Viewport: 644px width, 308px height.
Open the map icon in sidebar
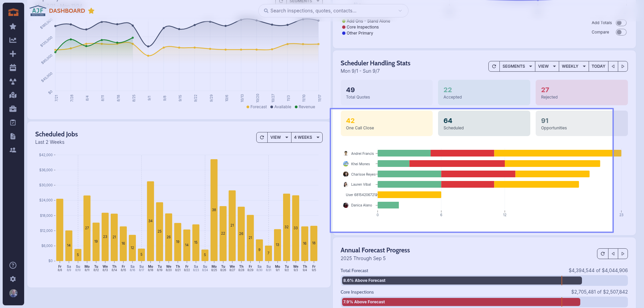[13, 95]
